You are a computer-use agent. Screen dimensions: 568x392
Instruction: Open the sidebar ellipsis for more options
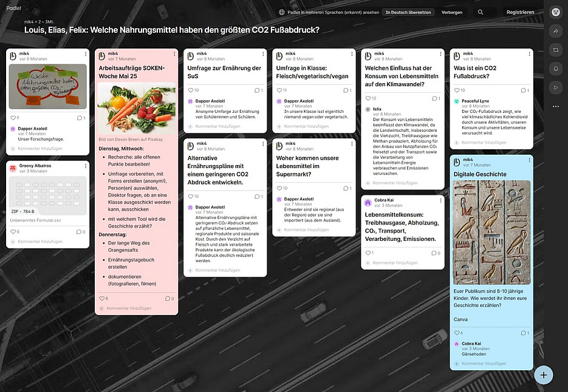pyautogui.click(x=555, y=106)
